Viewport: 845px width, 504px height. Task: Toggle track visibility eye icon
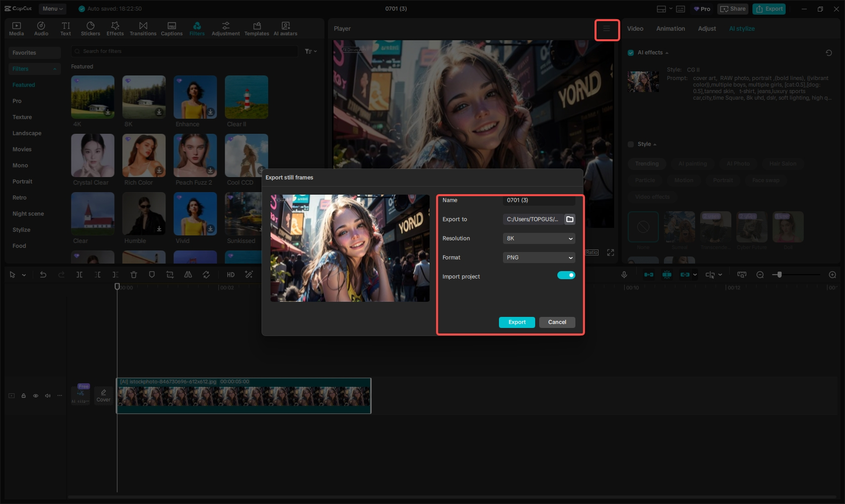click(x=36, y=396)
